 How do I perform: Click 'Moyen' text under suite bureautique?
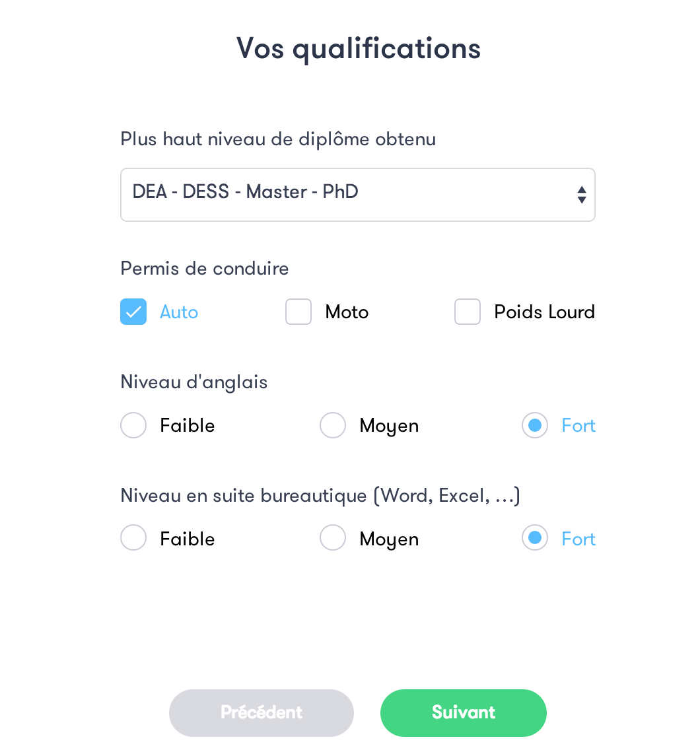tap(389, 539)
